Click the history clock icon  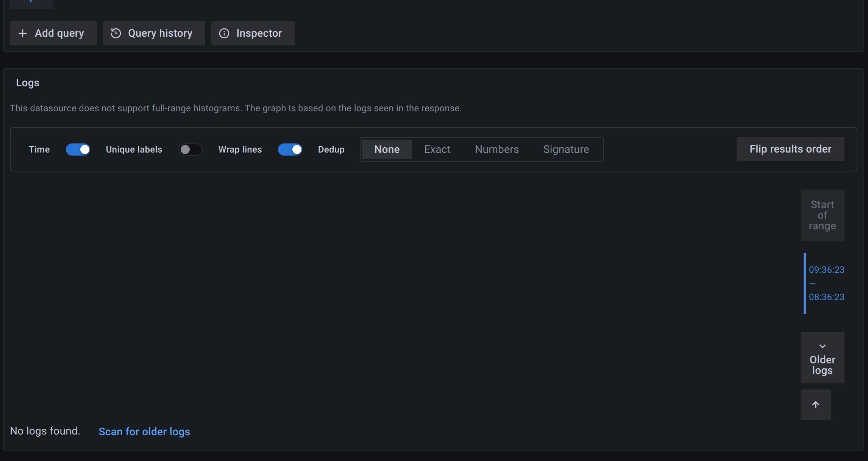[116, 33]
